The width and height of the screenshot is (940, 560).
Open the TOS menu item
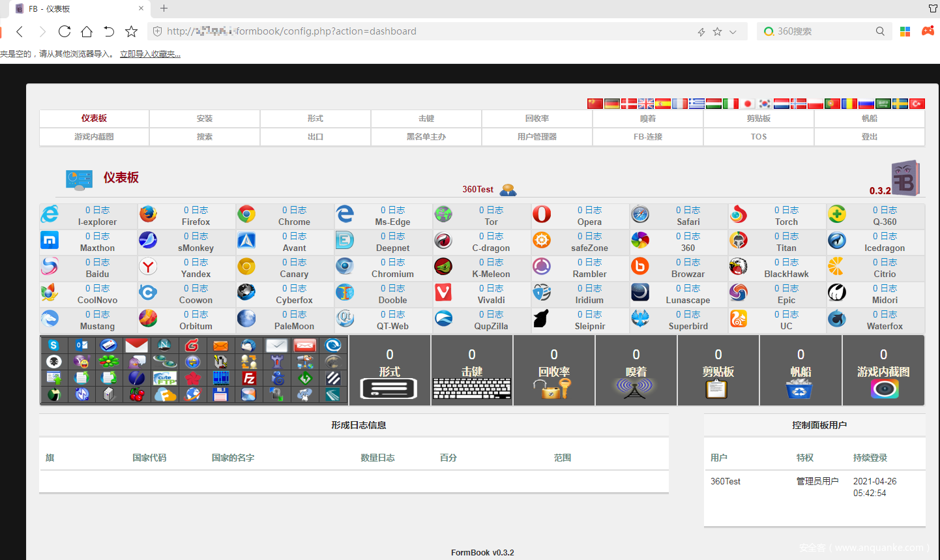coord(759,136)
